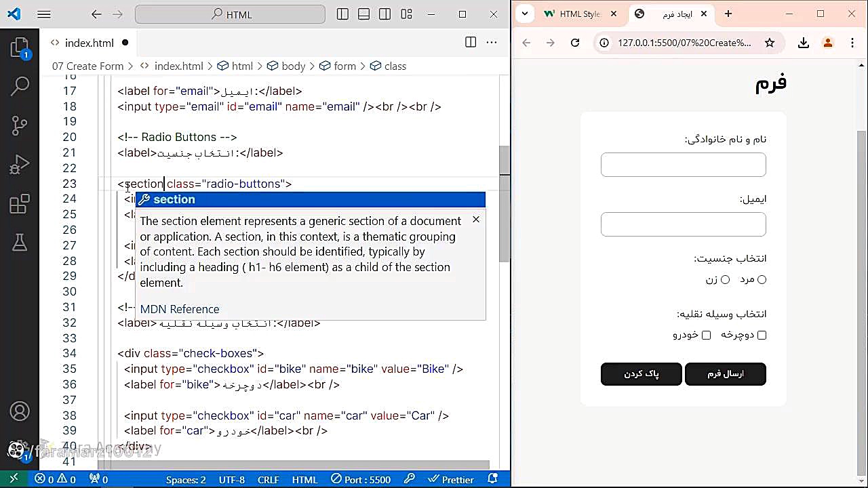Check the خودرو checkbox
The height and width of the screenshot is (488, 868).
707,335
